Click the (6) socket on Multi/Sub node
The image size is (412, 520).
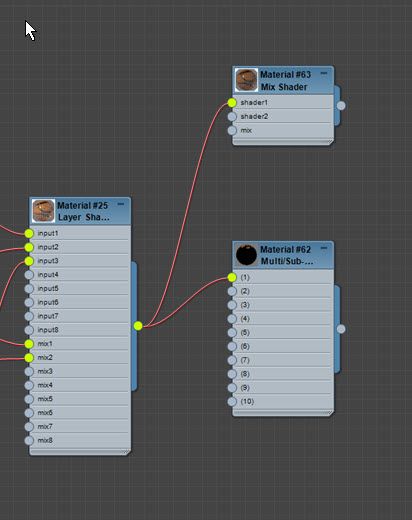232,347
